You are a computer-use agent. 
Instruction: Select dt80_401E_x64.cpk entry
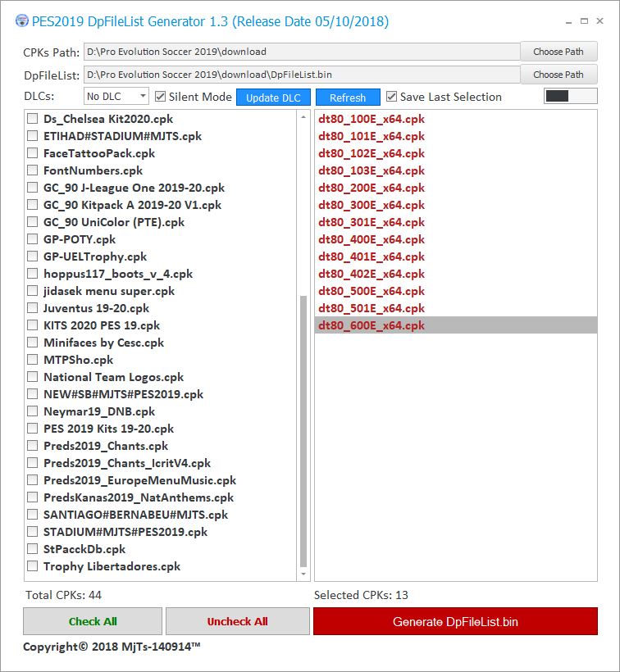pyautogui.click(x=456, y=257)
